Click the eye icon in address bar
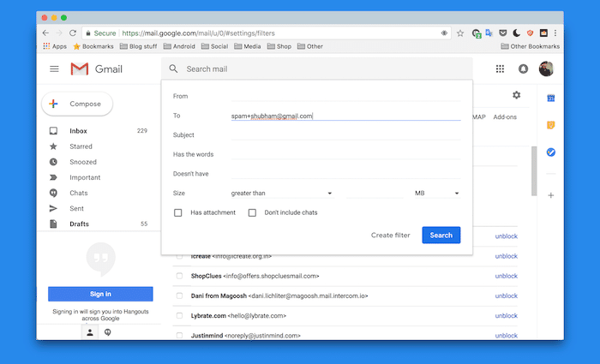The height and width of the screenshot is (364, 600). coord(444,33)
